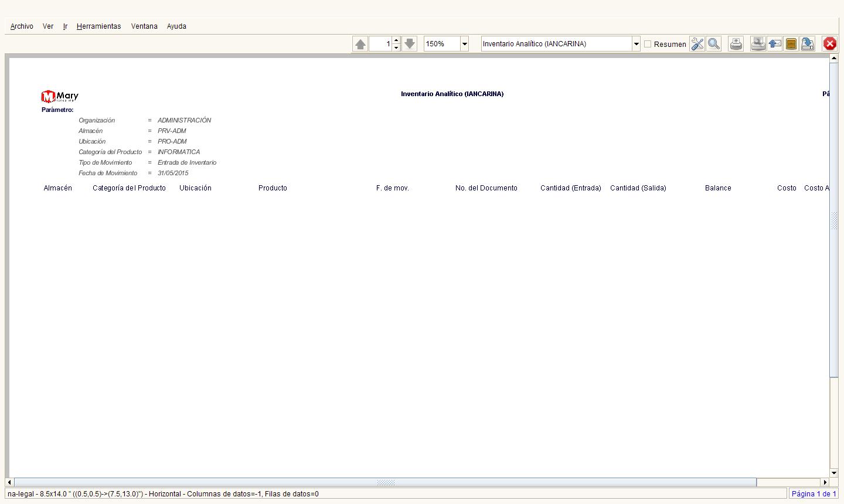
Task: Click the Cantidad (Salida) column header
Action: click(x=638, y=188)
